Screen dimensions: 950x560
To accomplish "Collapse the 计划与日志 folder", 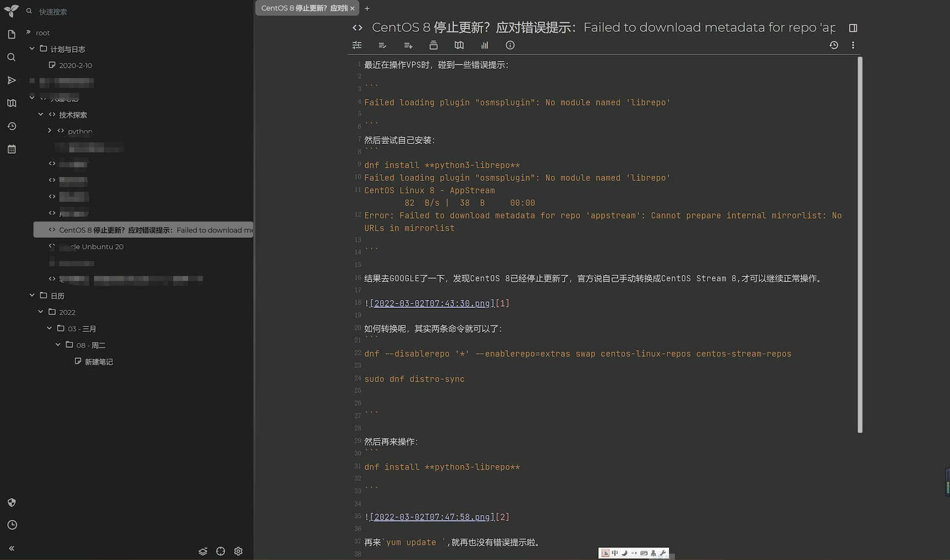I will [x=32, y=49].
